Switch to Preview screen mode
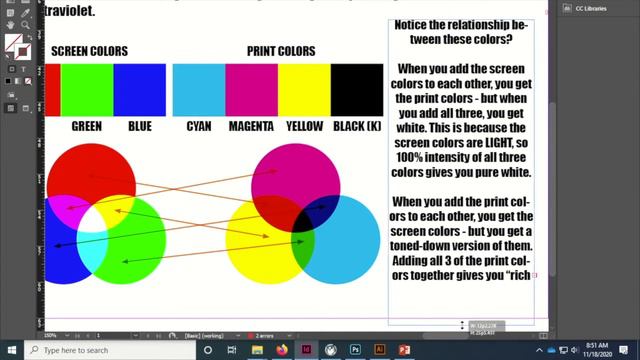 (26, 108)
